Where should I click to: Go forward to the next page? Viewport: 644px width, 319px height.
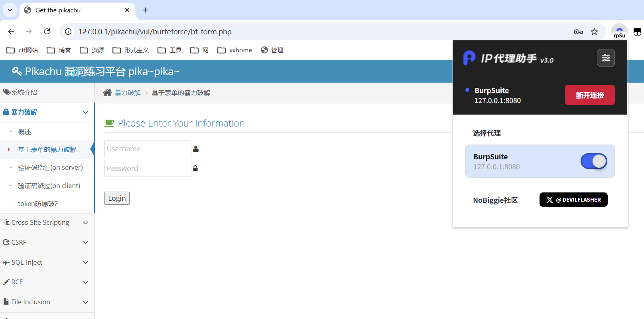29,32
